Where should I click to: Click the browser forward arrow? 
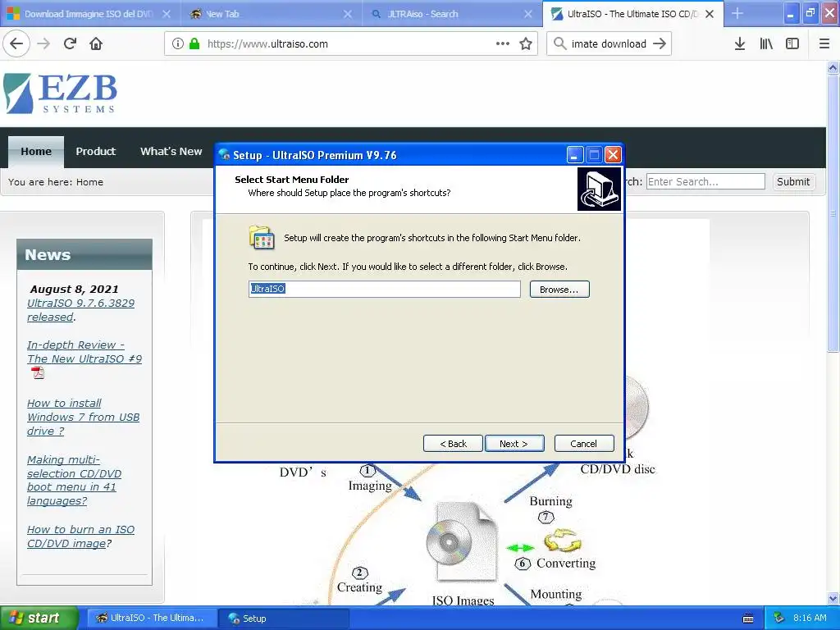pos(43,43)
